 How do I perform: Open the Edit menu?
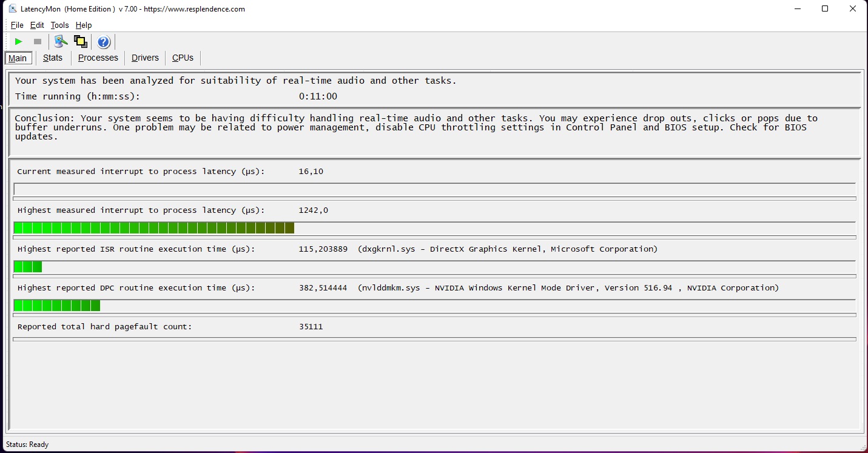click(x=37, y=25)
